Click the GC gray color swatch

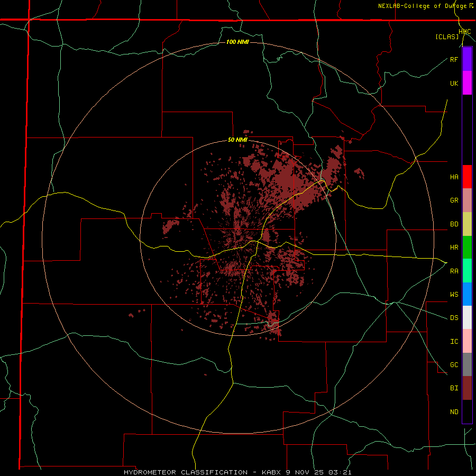coord(467,364)
